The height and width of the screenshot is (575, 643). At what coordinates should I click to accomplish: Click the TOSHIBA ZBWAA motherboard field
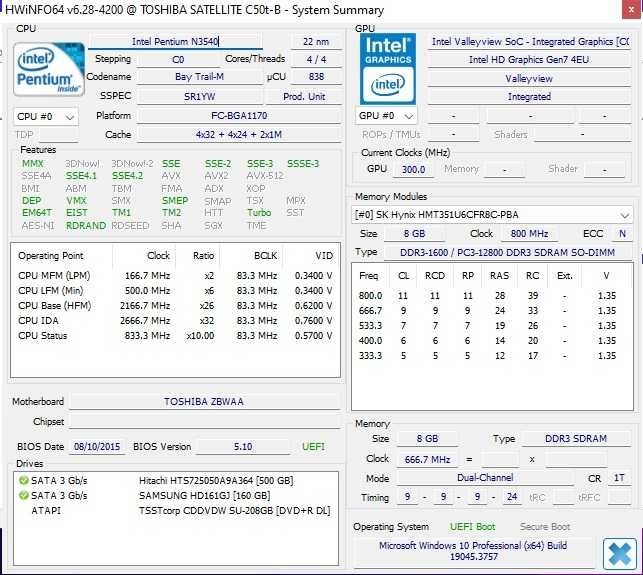tap(204, 402)
